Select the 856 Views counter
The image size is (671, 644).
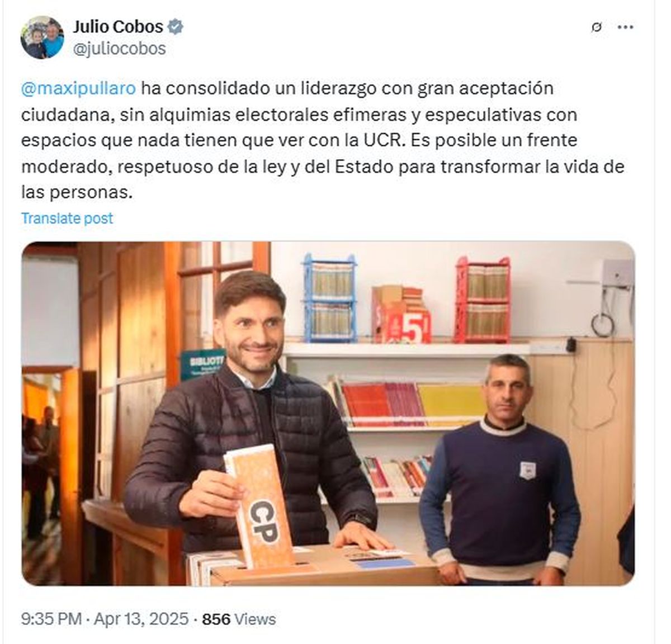(239, 619)
